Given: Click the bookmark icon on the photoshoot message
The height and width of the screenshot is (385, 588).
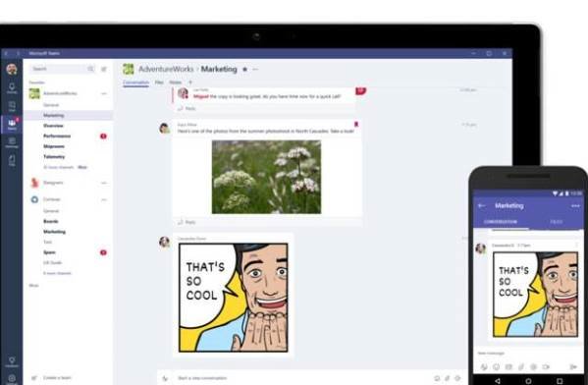Looking at the screenshot, I should (x=356, y=124).
